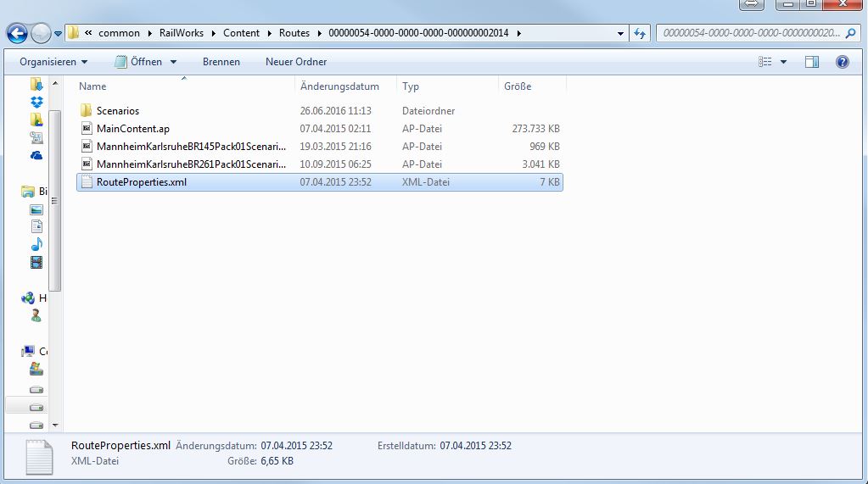868x484 pixels.
Task: Open the Documents library icon
Action: [36, 227]
